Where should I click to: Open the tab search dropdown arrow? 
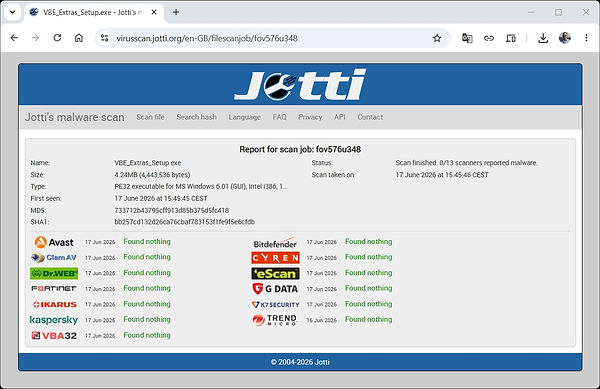click(12, 12)
